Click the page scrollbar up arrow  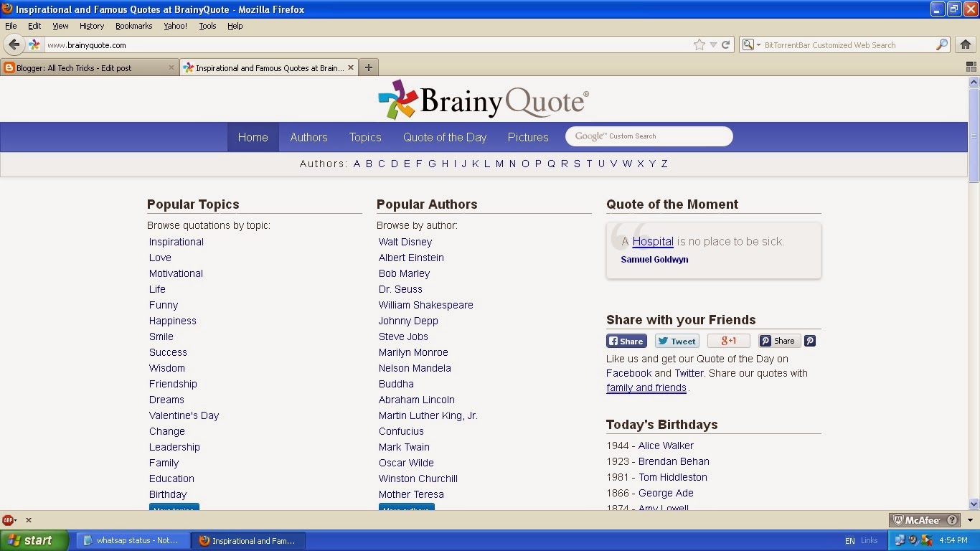(x=974, y=83)
